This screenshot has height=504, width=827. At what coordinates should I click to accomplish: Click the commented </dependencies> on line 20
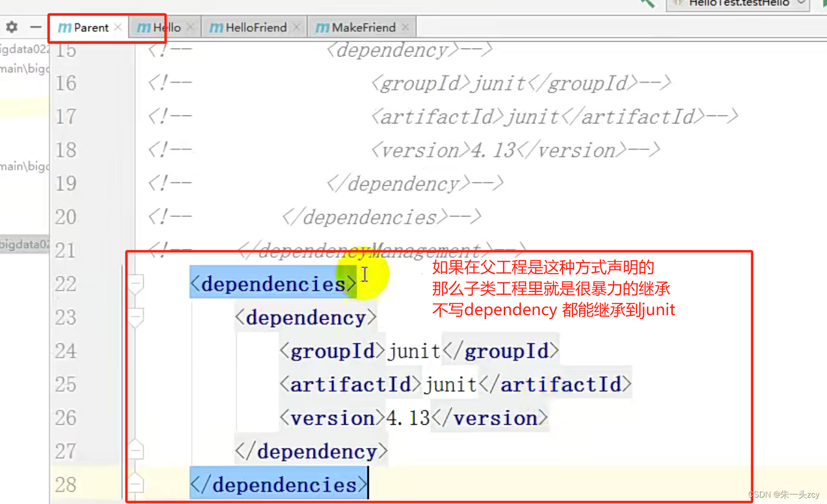382,217
